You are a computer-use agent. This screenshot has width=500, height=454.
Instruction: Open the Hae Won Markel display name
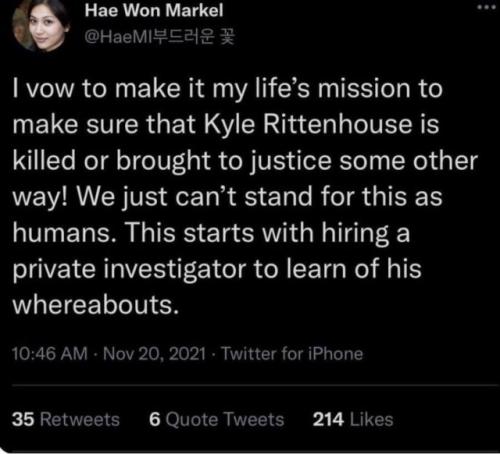point(154,10)
